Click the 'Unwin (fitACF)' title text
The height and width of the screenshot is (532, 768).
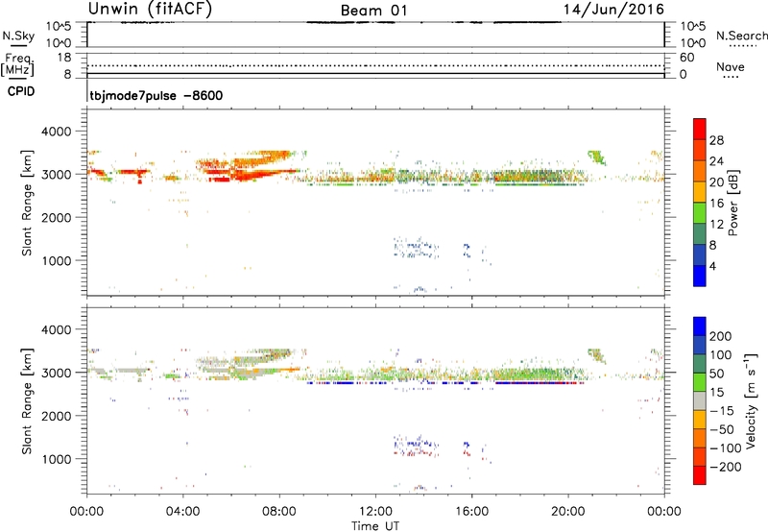(x=150, y=9)
